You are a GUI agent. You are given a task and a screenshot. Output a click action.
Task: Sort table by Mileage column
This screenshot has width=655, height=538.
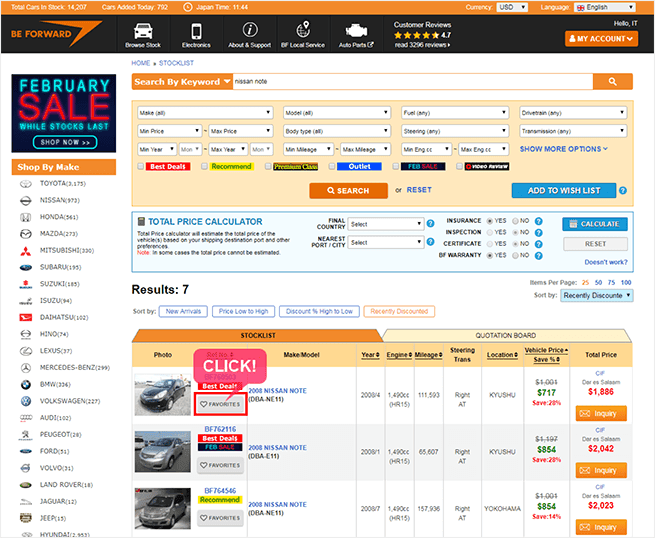tap(428, 355)
